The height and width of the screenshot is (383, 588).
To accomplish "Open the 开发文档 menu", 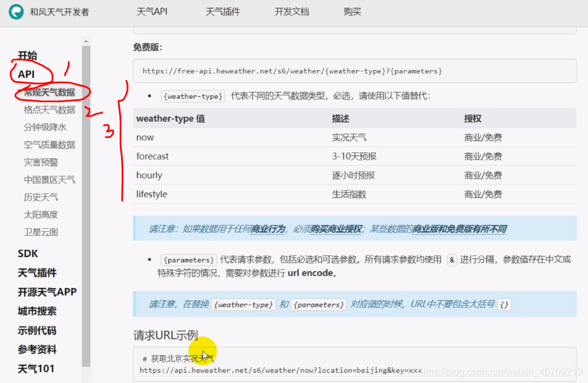I will tap(292, 11).
